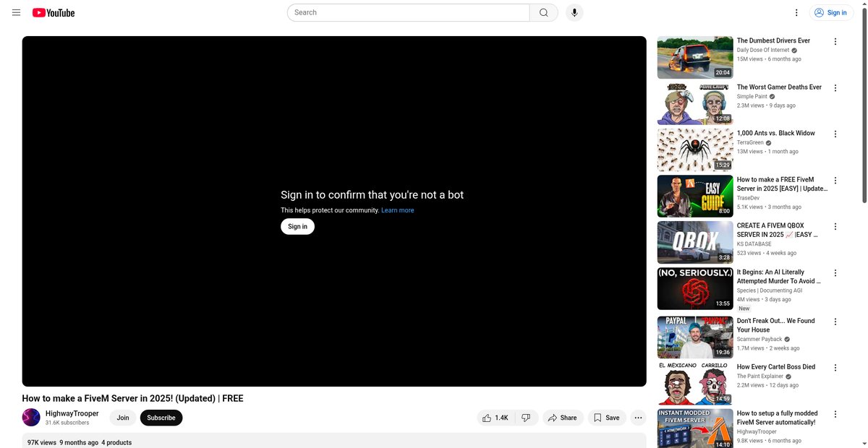This screenshot has width=868, height=448.
Task: Open 'How to make a FREE FiveM Server' title
Action: click(x=782, y=184)
